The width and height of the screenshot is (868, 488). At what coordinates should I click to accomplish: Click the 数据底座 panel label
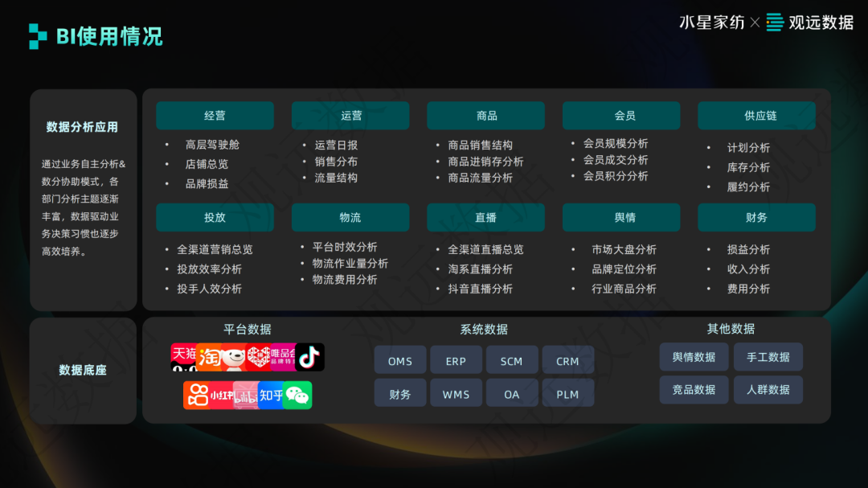[83, 370]
